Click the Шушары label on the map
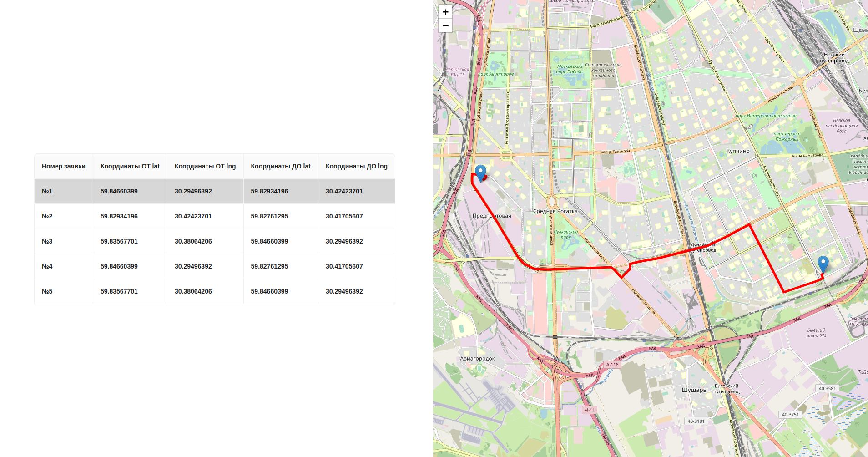Screen dimensions: 868x457 tap(694, 390)
